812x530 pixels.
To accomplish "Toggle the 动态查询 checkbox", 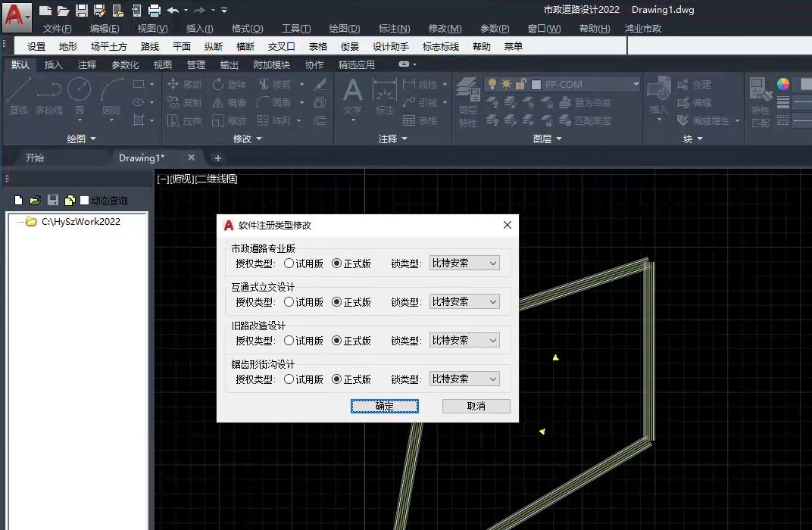I will pos(84,201).
